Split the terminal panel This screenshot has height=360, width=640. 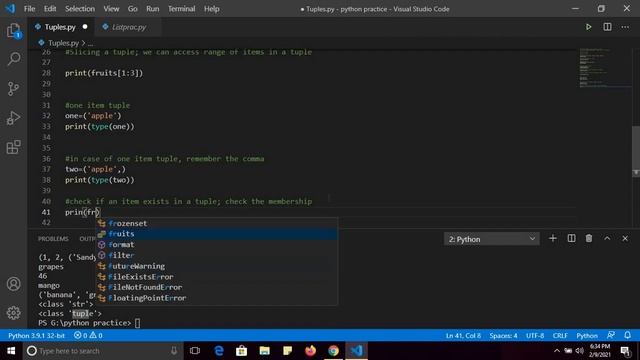tap(571, 238)
